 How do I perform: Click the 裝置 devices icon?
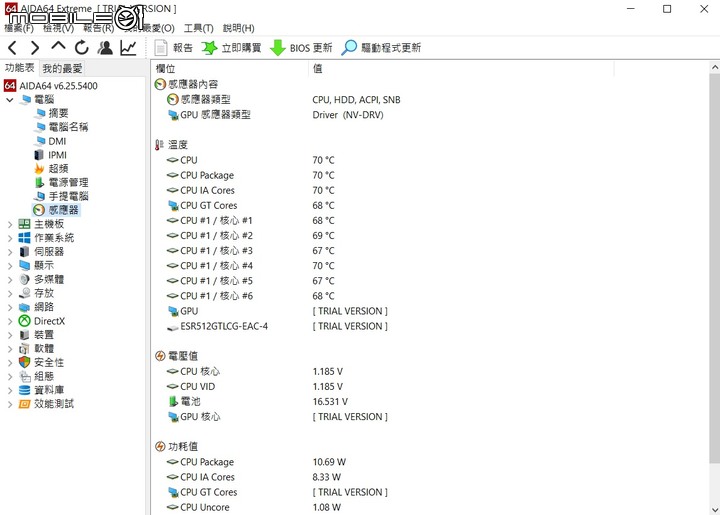click(x=24, y=335)
